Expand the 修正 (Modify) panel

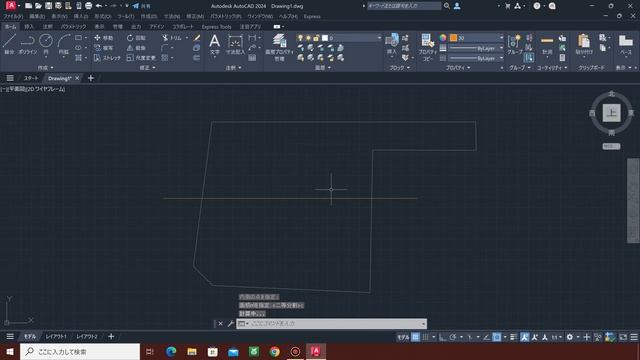click(147, 68)
